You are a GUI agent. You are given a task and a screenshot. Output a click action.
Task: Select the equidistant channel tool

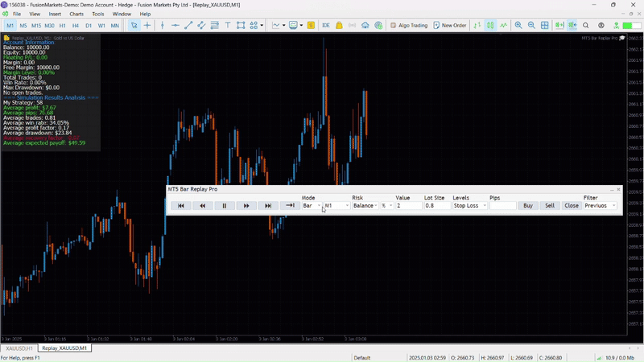point(201,26)
